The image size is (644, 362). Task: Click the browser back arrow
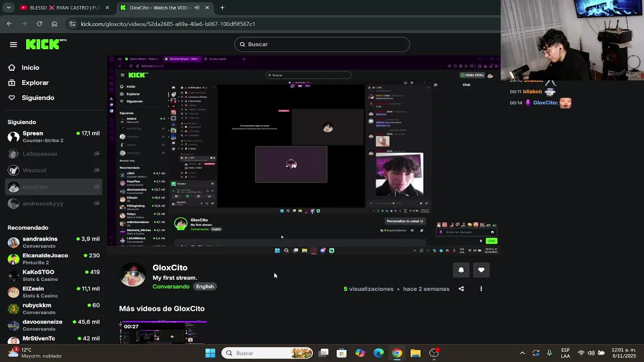point(9,24)
